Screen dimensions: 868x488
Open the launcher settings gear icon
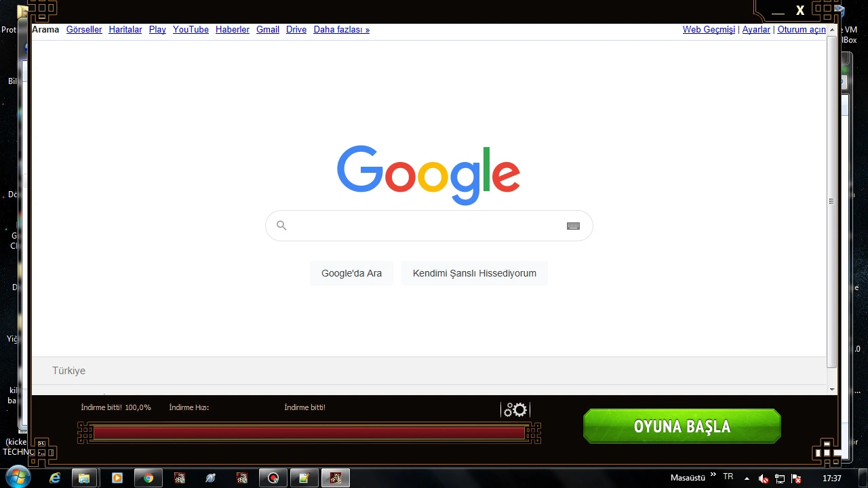pyautogui.click(x=515, y=409)
